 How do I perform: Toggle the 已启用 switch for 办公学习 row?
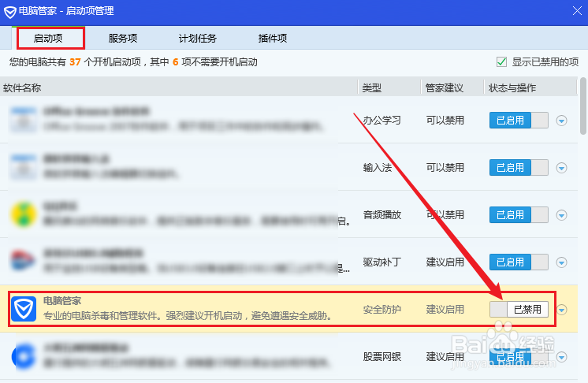click(519, 121)
